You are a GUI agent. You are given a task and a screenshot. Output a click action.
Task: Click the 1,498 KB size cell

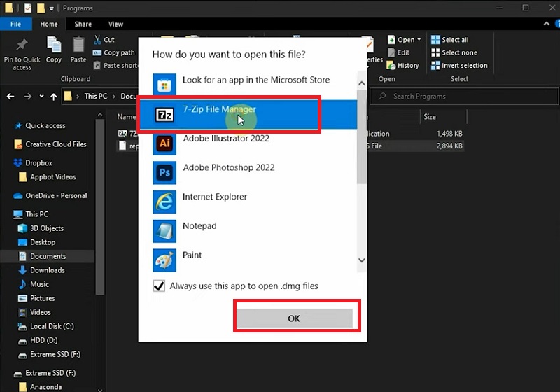(449, 134)
